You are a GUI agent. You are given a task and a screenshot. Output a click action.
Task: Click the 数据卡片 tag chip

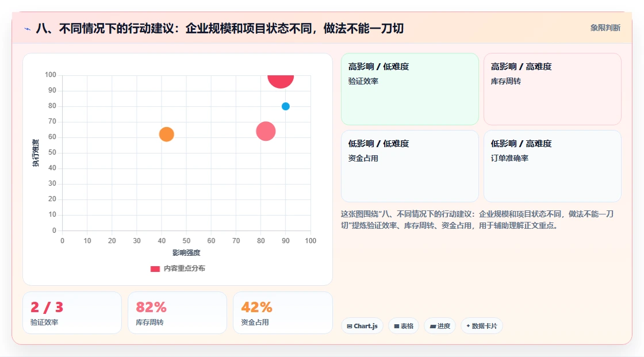coord(482,326)
